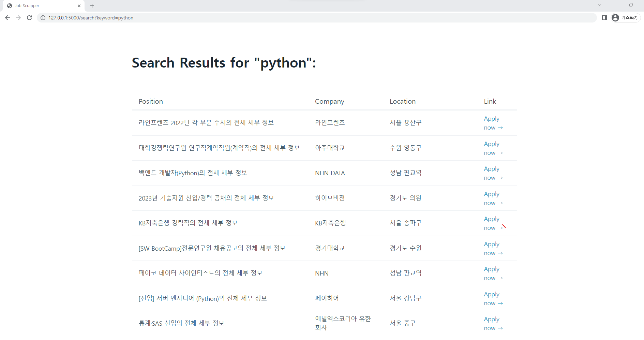Click the 서울 강남구 location cell
644x340 pixels.
(406, 298)
